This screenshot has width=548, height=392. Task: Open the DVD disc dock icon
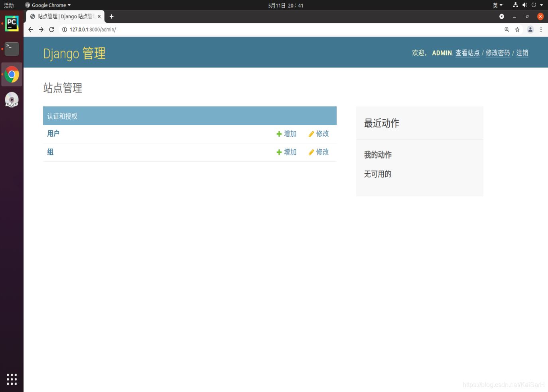[x=12, y=100]
